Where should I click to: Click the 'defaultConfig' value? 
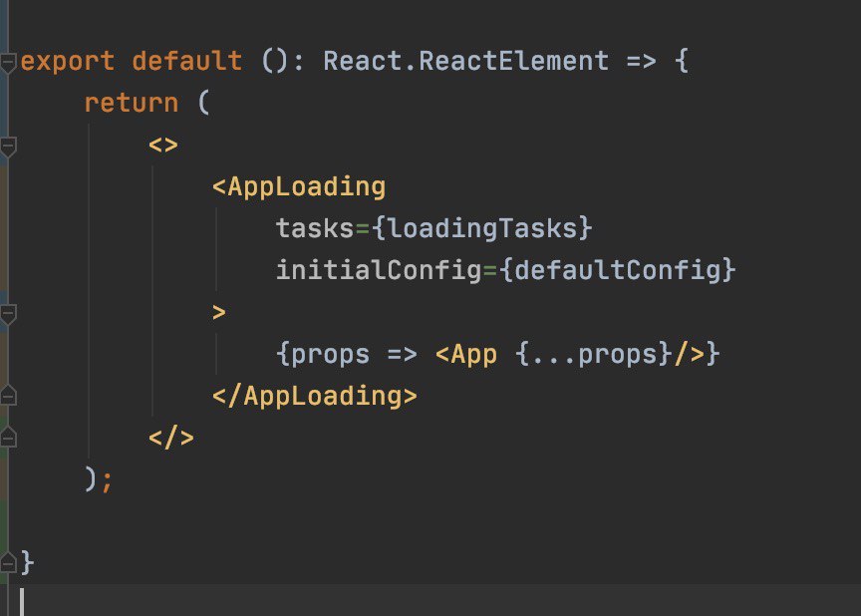618,270
